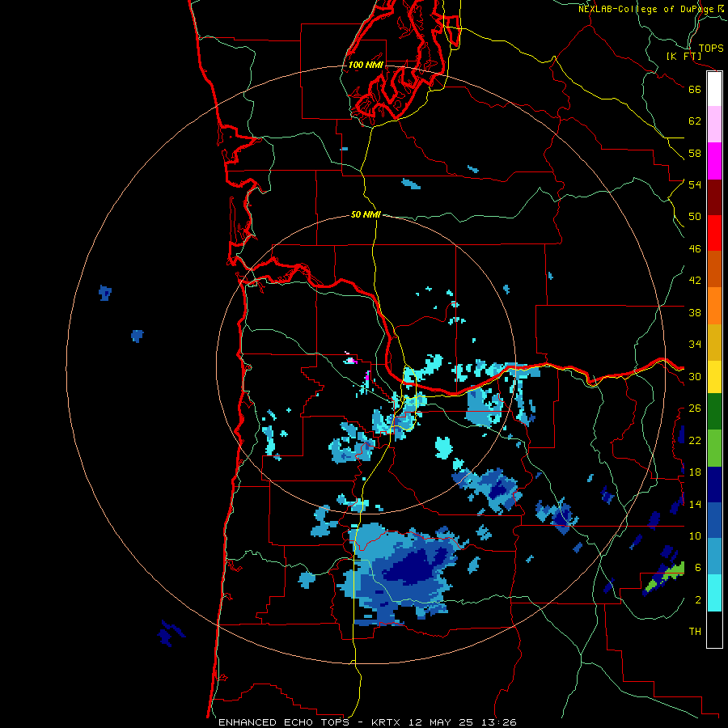Click the dark green legend swatch
Viewport: 728px width, 728px height.
pos(714,412)
